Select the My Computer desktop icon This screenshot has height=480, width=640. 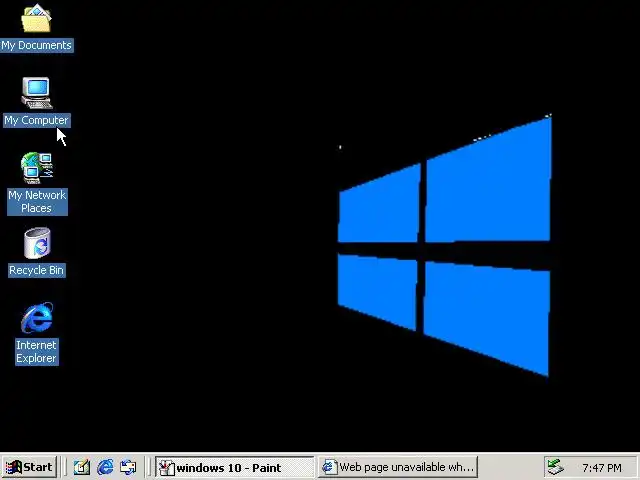(37, 93)
